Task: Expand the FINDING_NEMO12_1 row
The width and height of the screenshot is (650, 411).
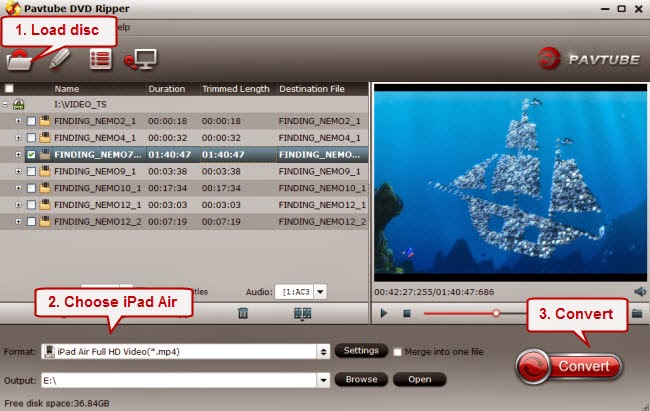Action: point(18,205)
